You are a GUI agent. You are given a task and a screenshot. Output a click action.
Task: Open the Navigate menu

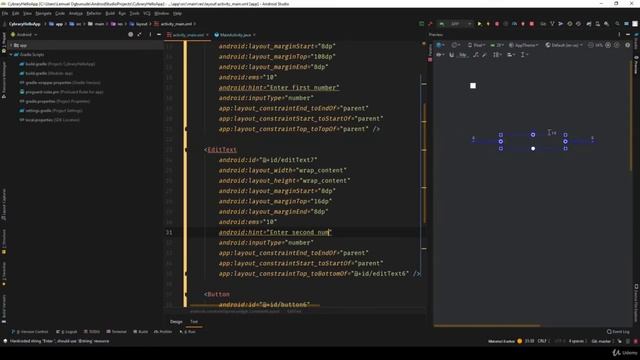tap(43, 13)
